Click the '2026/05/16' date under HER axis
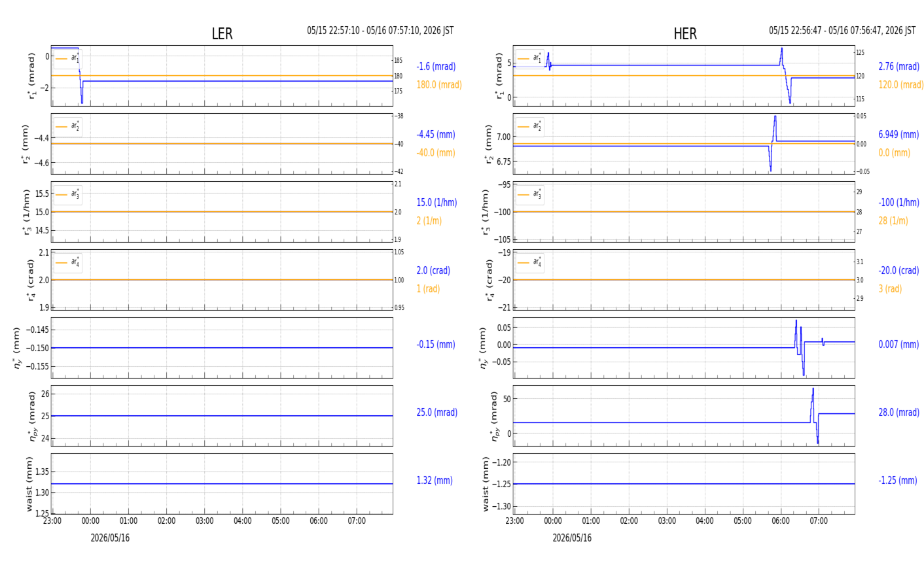924x565 pixels. (572, 538)
